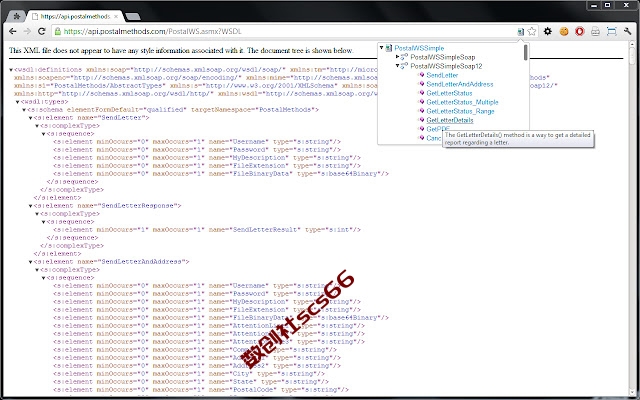The width and height of the screenshot is (640, 400).
Task: Select PostalWSSimpleSoap in the tree
Action: (442, 57)
